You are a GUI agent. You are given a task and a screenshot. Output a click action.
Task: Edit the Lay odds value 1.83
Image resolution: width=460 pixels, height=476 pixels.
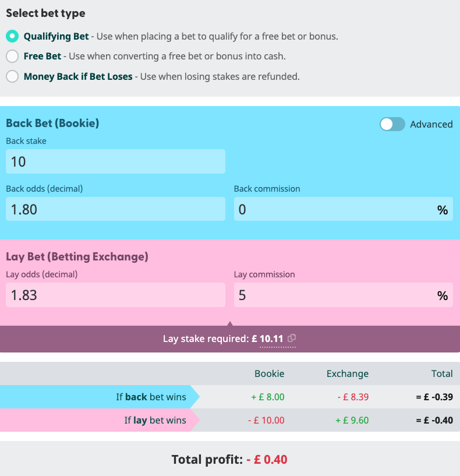coord(115,295)
